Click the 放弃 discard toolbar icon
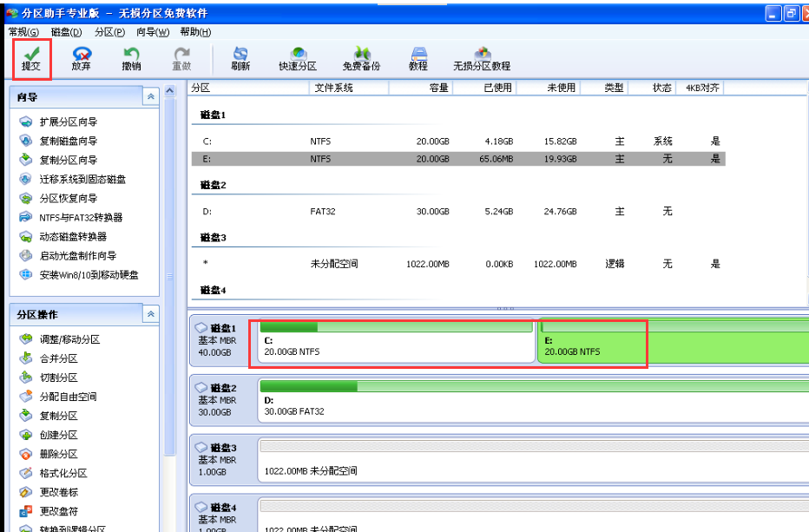The image size is (809, 532). pyautogui.click(x=81, y=59)
